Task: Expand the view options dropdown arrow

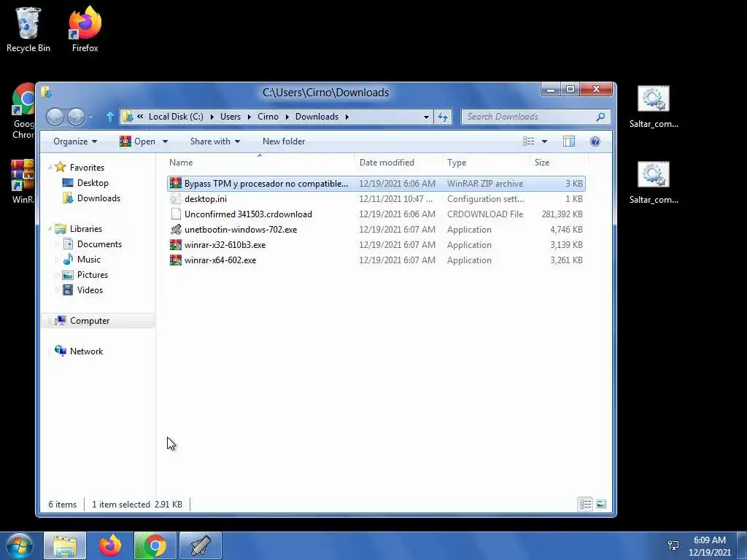Action: pyautogui.click(x=544, y=141)
